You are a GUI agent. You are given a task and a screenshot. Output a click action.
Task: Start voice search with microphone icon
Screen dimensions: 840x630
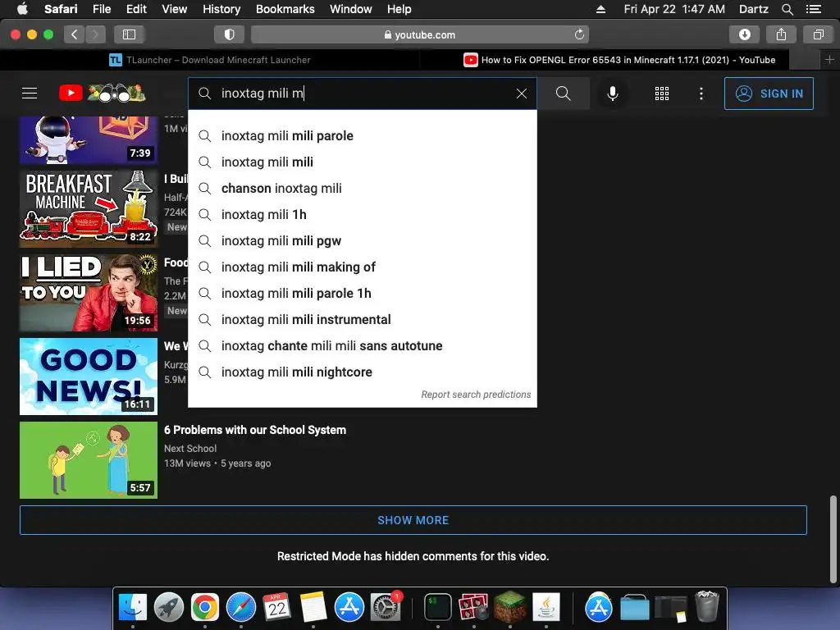tap(612, 94)
